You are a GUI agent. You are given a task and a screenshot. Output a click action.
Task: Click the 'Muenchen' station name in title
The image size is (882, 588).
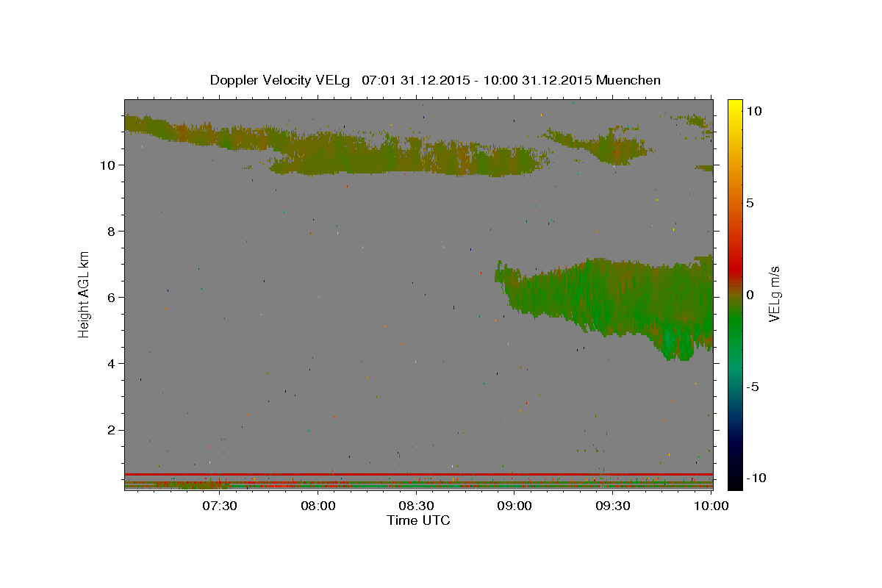point(628,80)
